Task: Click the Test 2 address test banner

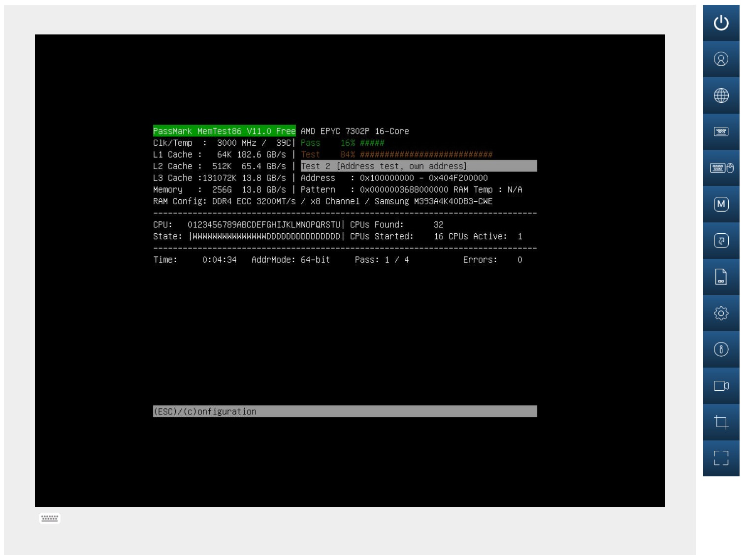Action: (x=419, y=166)
